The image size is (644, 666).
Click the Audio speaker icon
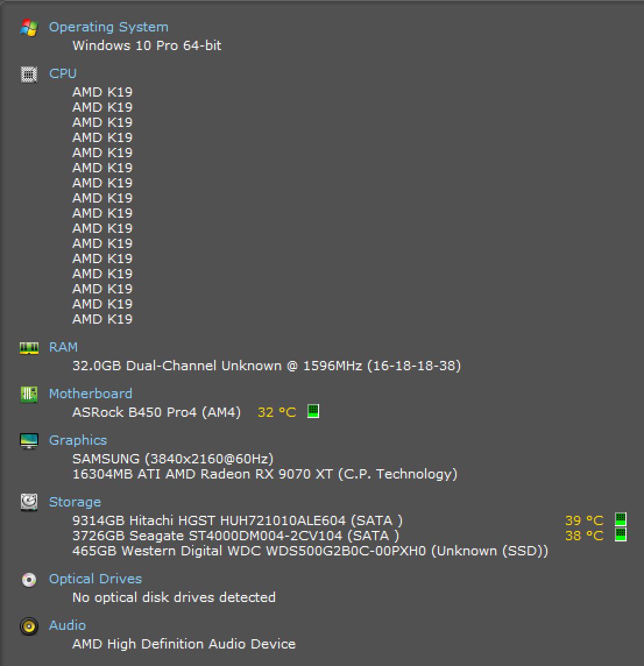point(29,626)
